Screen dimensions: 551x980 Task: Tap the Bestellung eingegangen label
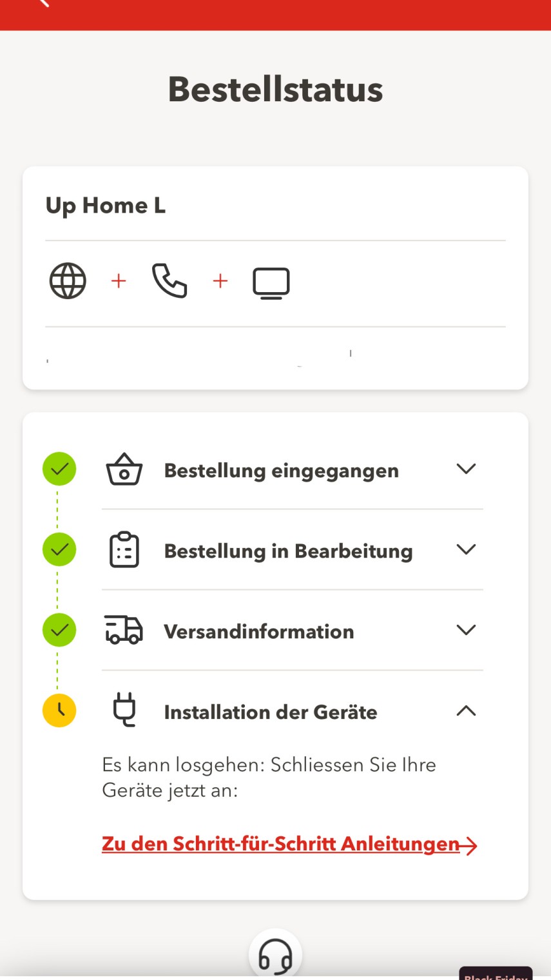(281, 471)
